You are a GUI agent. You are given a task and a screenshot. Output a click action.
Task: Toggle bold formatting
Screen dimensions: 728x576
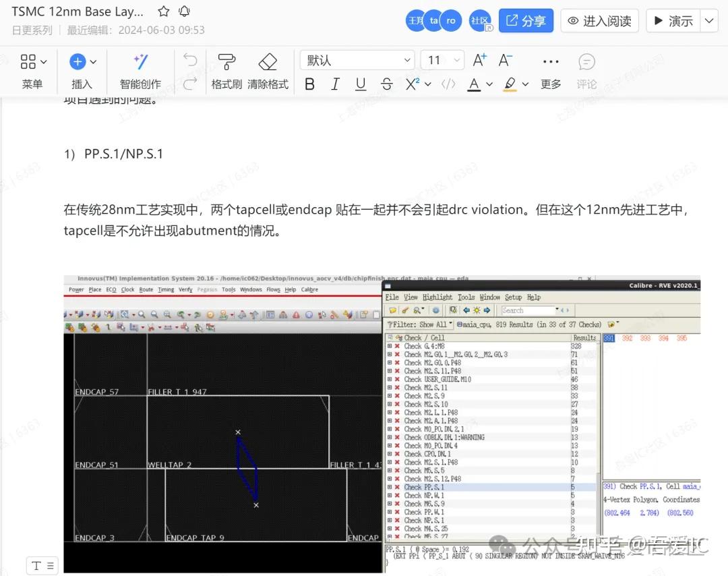[309, 84]
